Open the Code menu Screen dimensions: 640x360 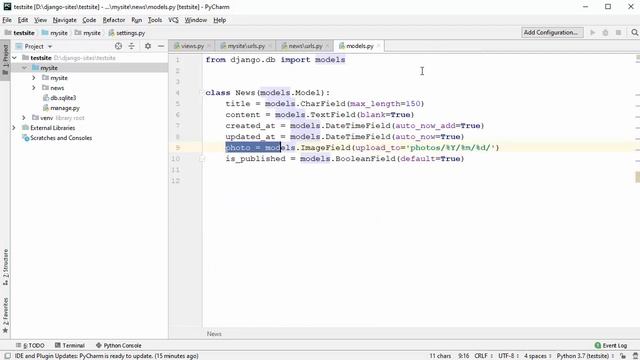point(89,20)
